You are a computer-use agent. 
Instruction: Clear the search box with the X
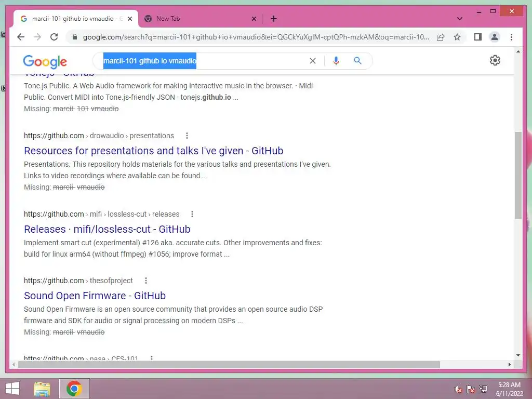(x=312, y=61)
